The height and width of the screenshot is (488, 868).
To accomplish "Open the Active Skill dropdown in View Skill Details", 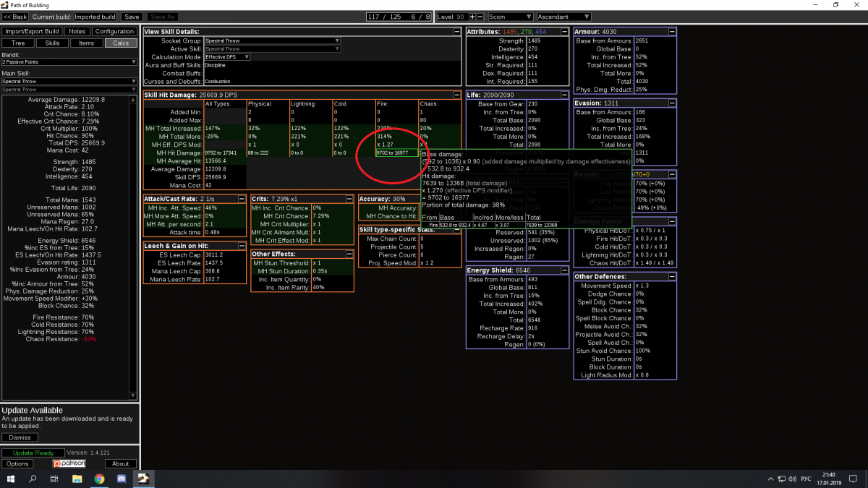I will click(273, 49).
